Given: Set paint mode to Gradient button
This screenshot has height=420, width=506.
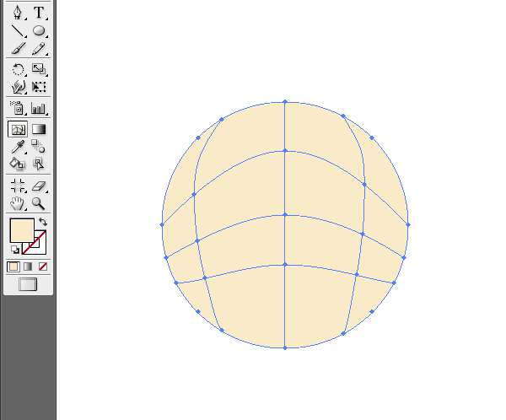Looking at the screenshot, I should [x=28, y=267].
